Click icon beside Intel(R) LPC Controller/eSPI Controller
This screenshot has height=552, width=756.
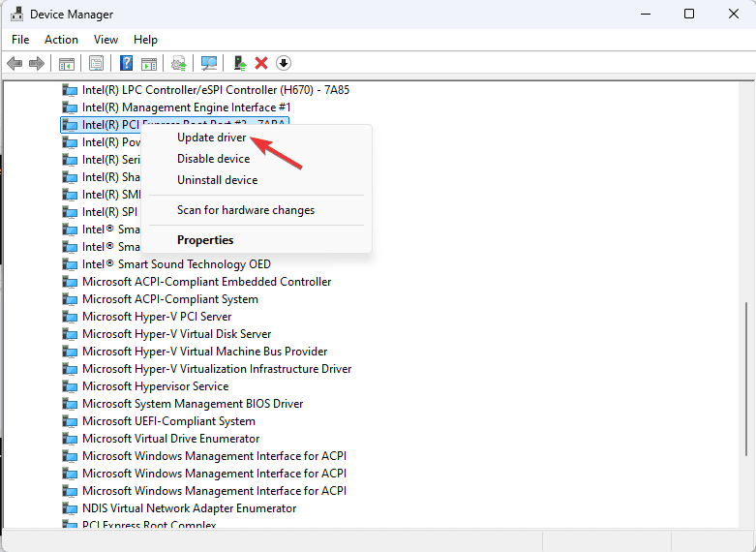(70, 90)
